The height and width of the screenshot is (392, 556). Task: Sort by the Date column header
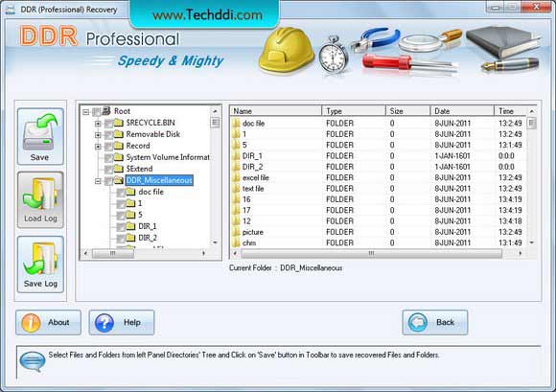pos(462,111)
